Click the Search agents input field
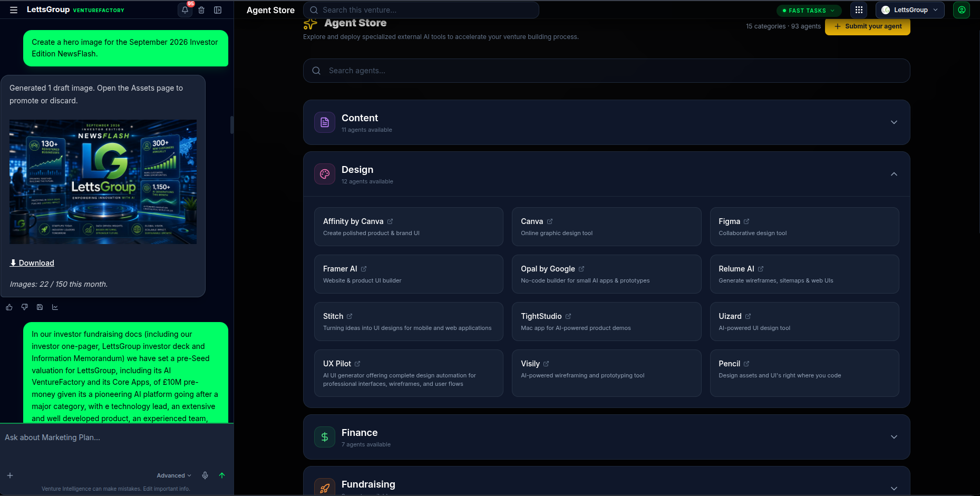The image size is (980, 496). [x=606, y=71]
